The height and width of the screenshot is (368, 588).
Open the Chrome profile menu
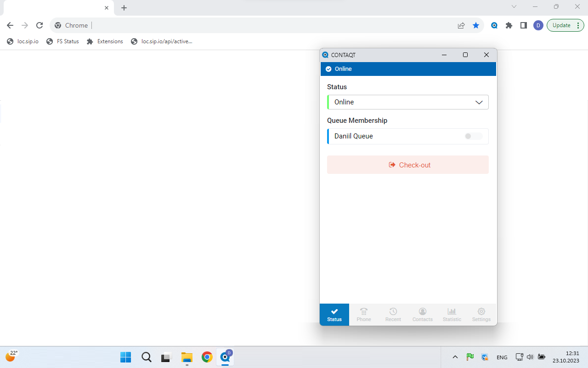tap(538, 25)
